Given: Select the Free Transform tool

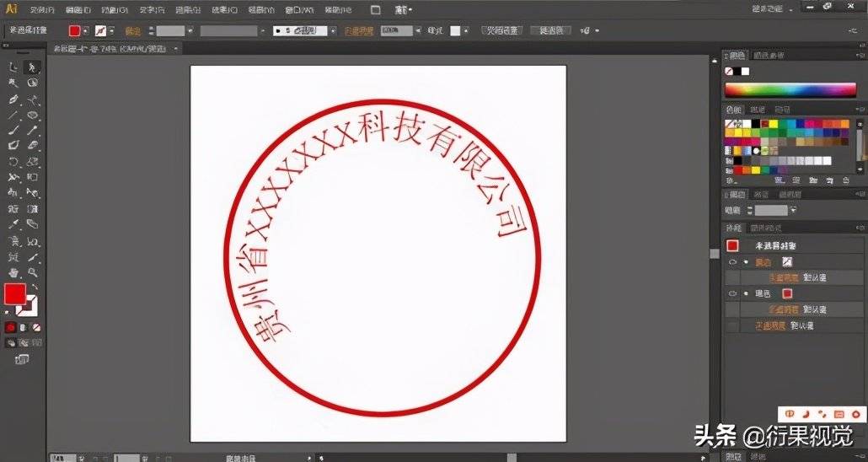Looking at the screenshot, I should 33,177.
